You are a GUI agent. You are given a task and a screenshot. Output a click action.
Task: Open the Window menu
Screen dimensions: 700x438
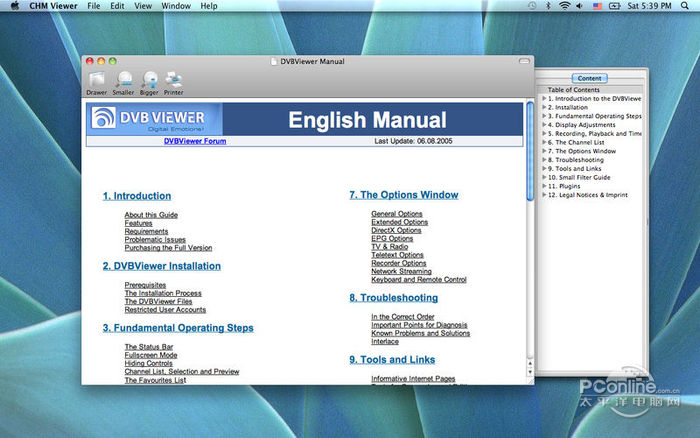pos(176,6)
